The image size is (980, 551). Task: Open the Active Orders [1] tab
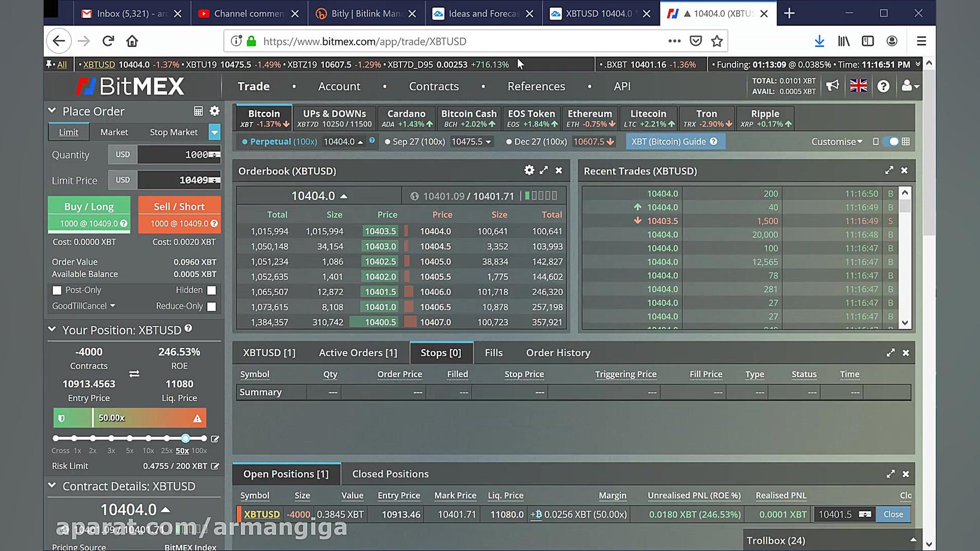pyautogui.click(x=358, y=352)
